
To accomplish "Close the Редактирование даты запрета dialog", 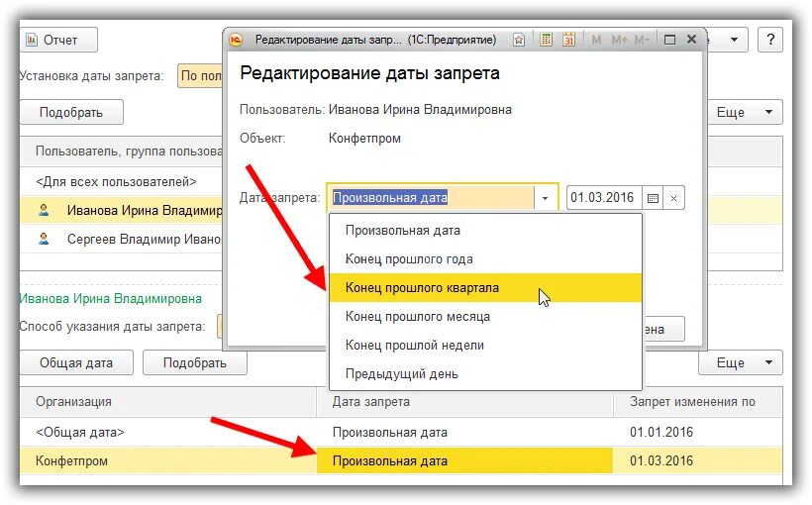I will tap(691, 40).
